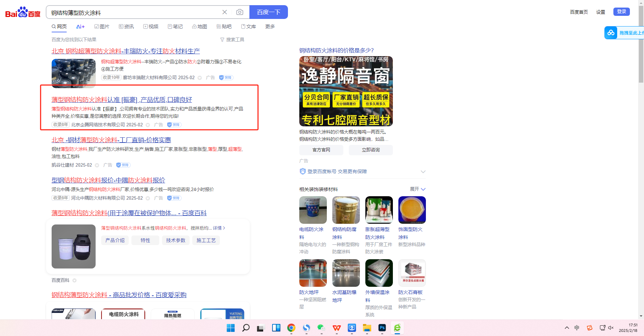Click the 保障 badge beside 廊坊丰瑞耐火材料有限公司

click(x=226, y=78)
